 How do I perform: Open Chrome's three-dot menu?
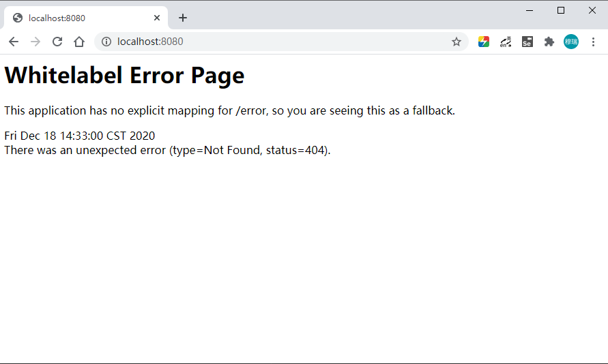(593, 42)
